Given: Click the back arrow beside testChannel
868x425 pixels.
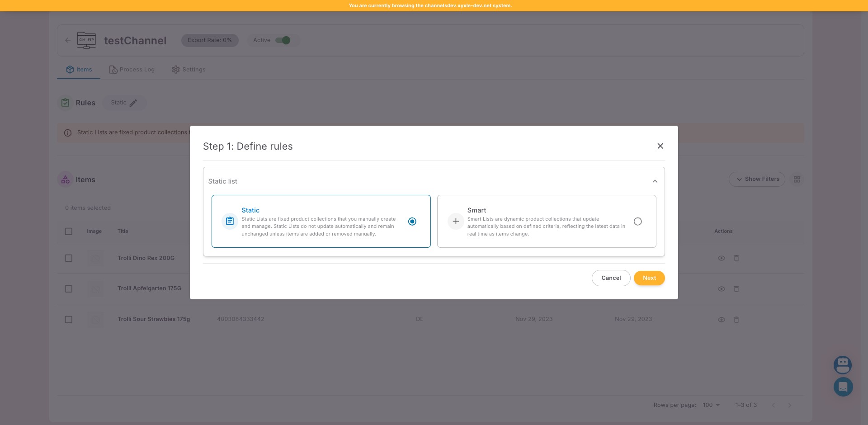Looking at the screenshot, I should pyautogui.click(x=68, y=40).
